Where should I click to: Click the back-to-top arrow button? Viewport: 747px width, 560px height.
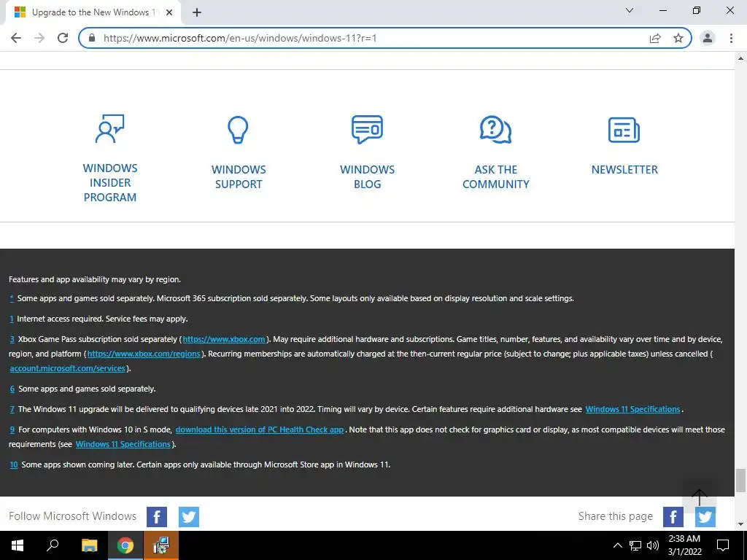[x=699, y=496]
